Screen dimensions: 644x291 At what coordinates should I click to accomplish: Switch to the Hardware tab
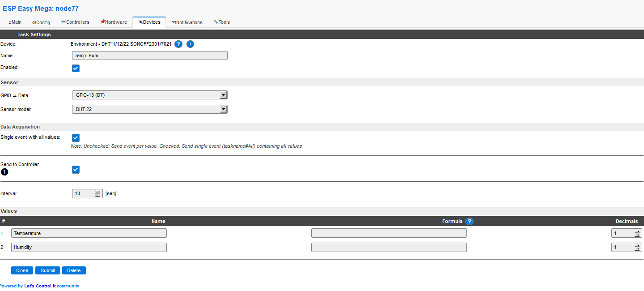click(x=114, y=22)
